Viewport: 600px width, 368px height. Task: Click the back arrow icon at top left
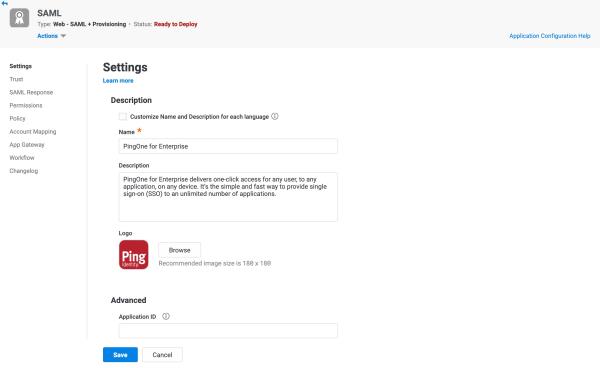click(x=4, y=3)
